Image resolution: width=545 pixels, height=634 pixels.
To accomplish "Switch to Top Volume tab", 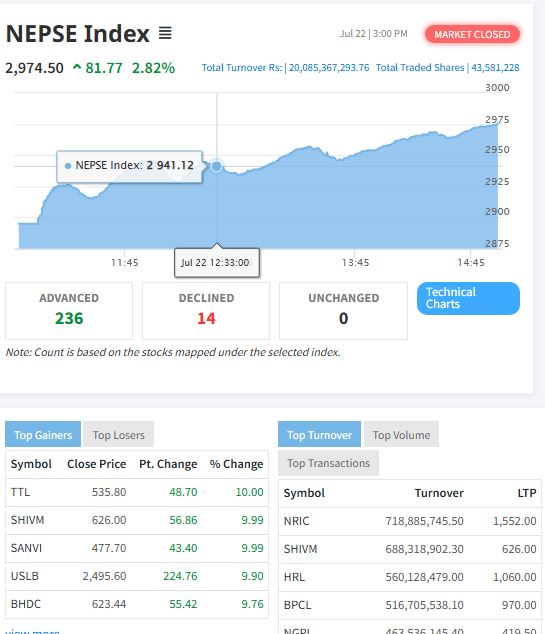I will [401, 435].
